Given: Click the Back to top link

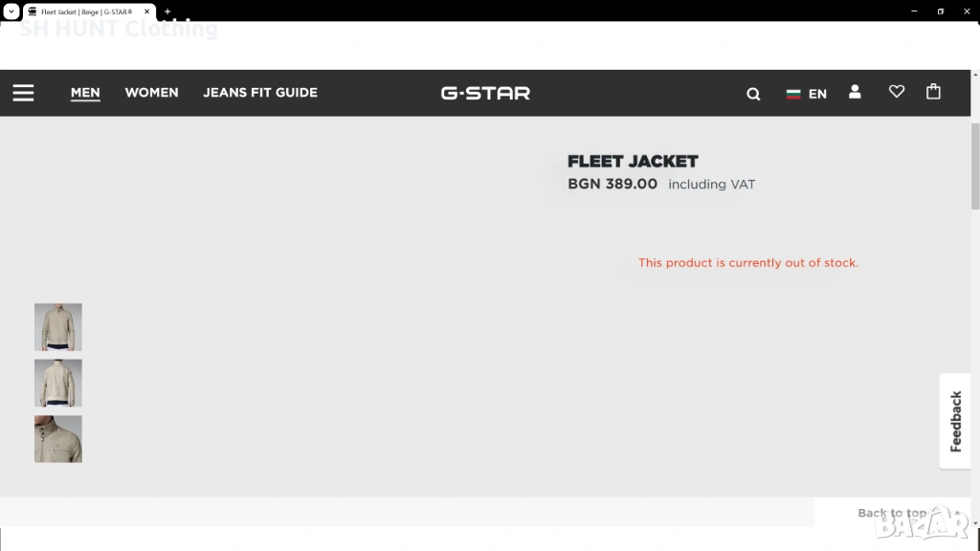Looking at the screenshot, I should [x=892, y=514].
